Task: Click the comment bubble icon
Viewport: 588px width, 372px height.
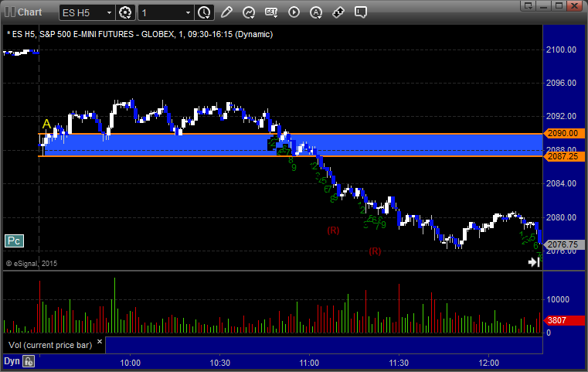Action: tap(360, 12)
